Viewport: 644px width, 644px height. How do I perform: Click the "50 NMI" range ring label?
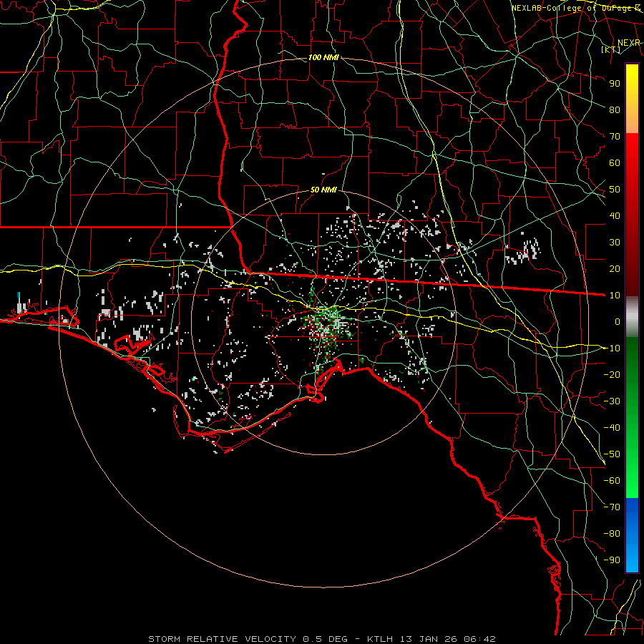pyautogui.click(x=323, y=190)
